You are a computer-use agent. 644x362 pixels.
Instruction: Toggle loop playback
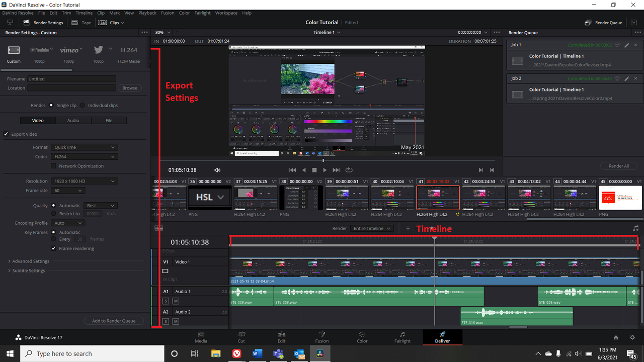[349, 170]
